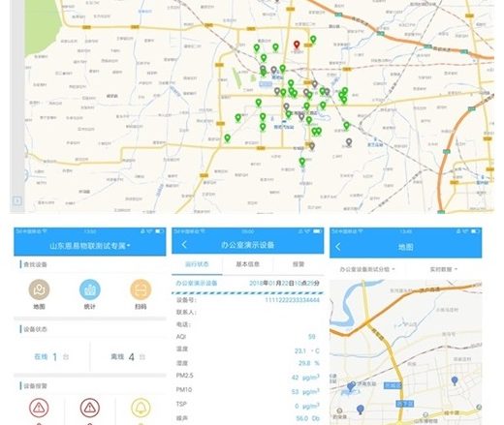Click the small expand arrow at map's lower-left
Screen dimensions: 504x425
pyautogui.click(x=17, y=201)
